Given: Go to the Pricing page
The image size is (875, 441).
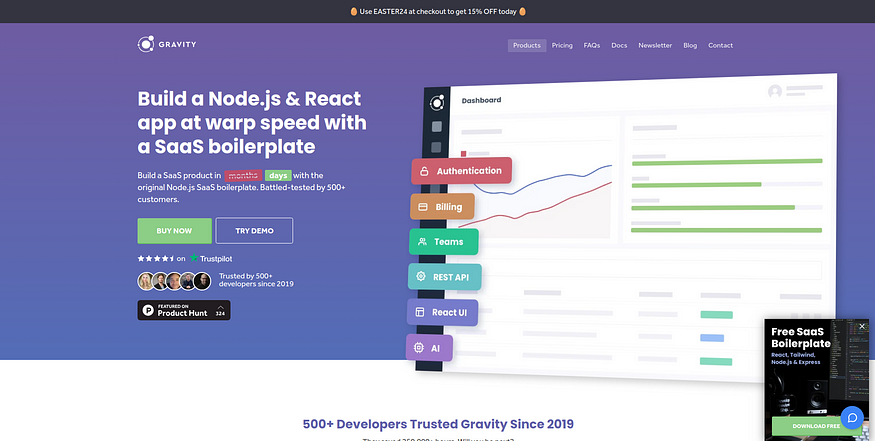Looking at the screenshot, I should pyautogui.click(x=562, y=45).
